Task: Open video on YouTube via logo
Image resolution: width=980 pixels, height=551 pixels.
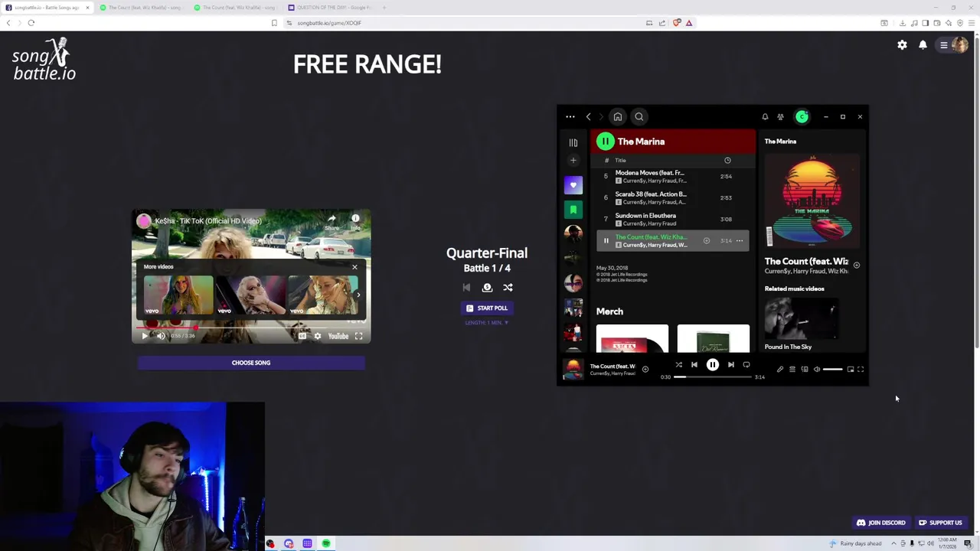Action: tap(338, 336)
